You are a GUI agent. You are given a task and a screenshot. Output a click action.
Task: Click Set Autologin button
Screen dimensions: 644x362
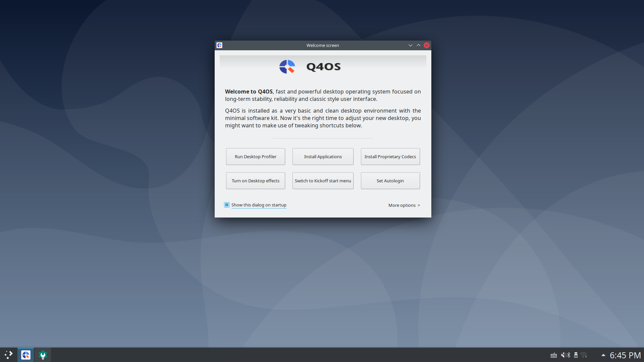[390, 181]
